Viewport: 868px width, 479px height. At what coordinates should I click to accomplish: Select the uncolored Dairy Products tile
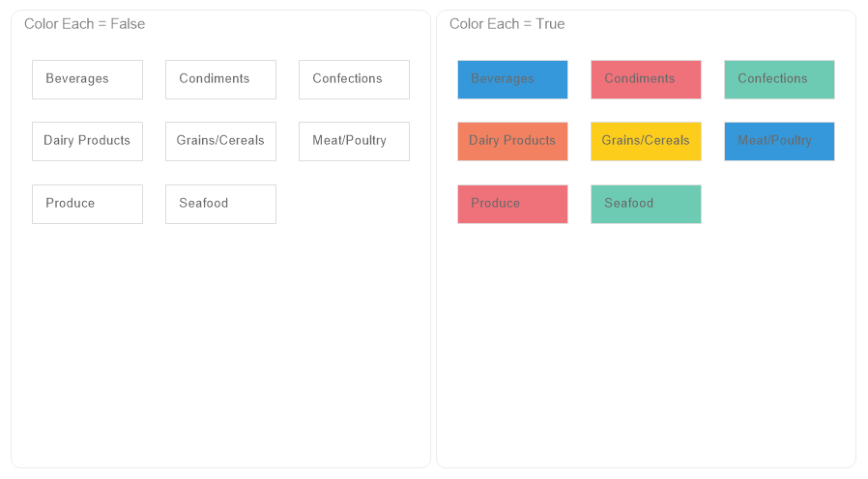[87, 141]
